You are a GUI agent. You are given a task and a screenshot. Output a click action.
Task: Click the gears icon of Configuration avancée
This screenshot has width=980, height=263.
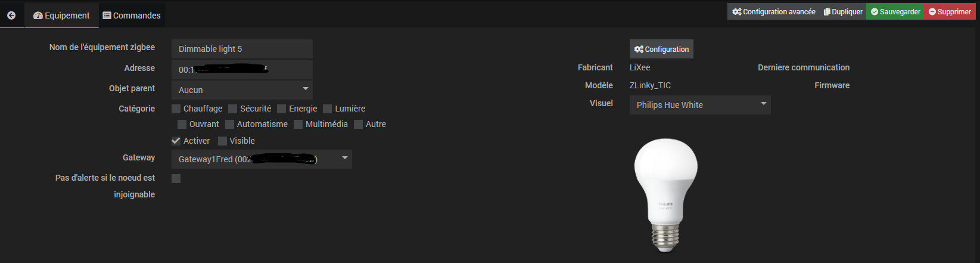click(737, 11)
